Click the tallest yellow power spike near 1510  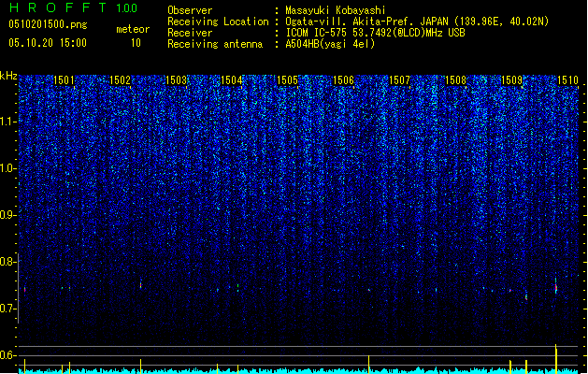point(556,359)
